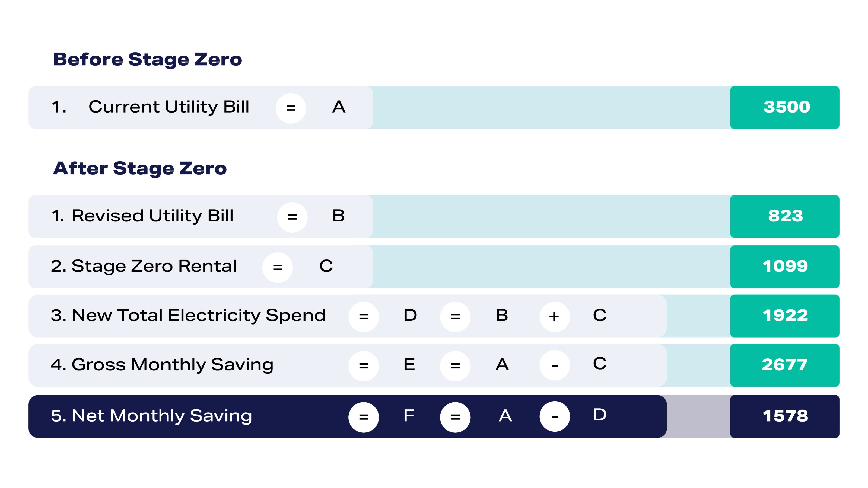Viewport: 868px width, 488px height.
Task: Click the equals circle beside Revised Utility Bill
Action: 292,217
